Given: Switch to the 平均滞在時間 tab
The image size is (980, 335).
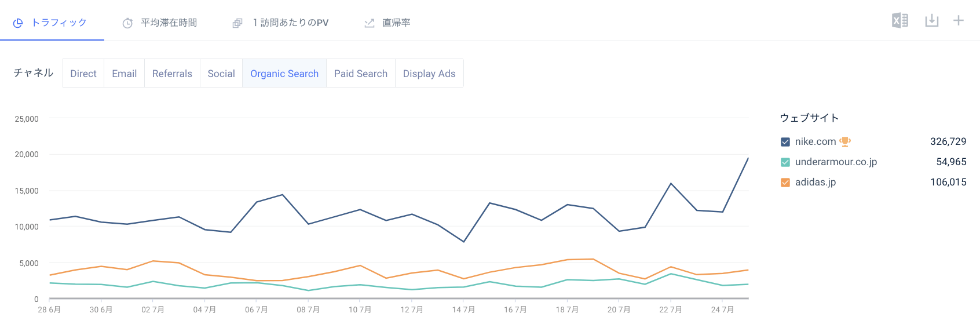Looking at the screenshot, I should click(x=169, y=23).
